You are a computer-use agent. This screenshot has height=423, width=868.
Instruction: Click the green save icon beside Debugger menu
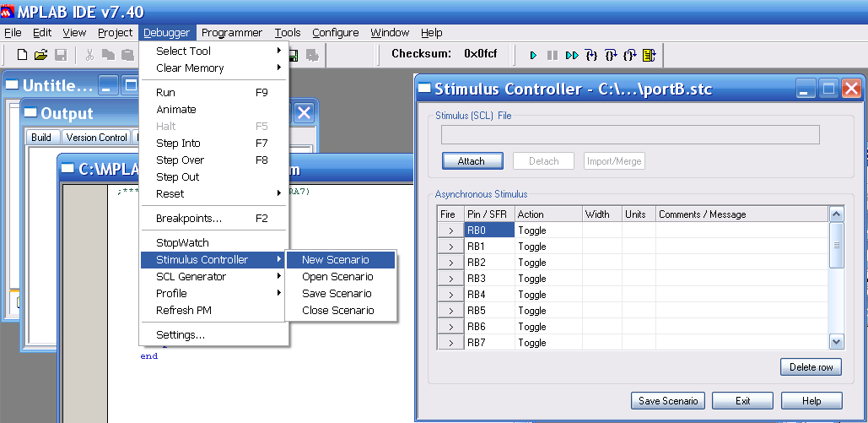point(294,55)
